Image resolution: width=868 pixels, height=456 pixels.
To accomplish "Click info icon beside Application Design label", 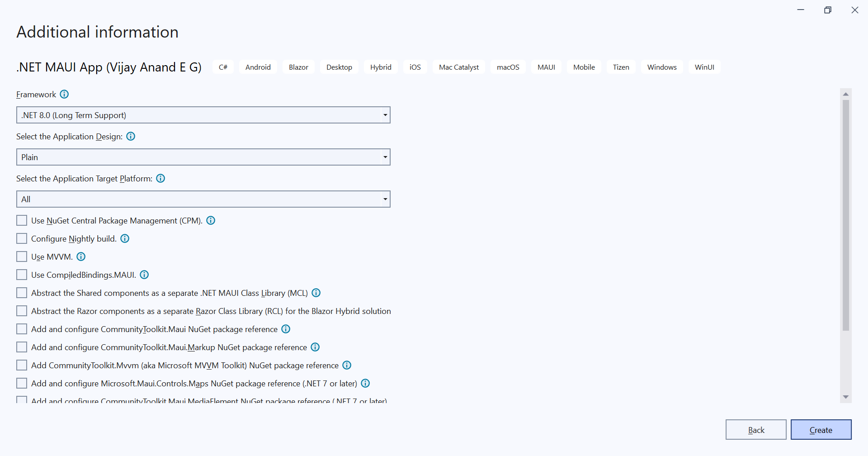I will [131, 136].
